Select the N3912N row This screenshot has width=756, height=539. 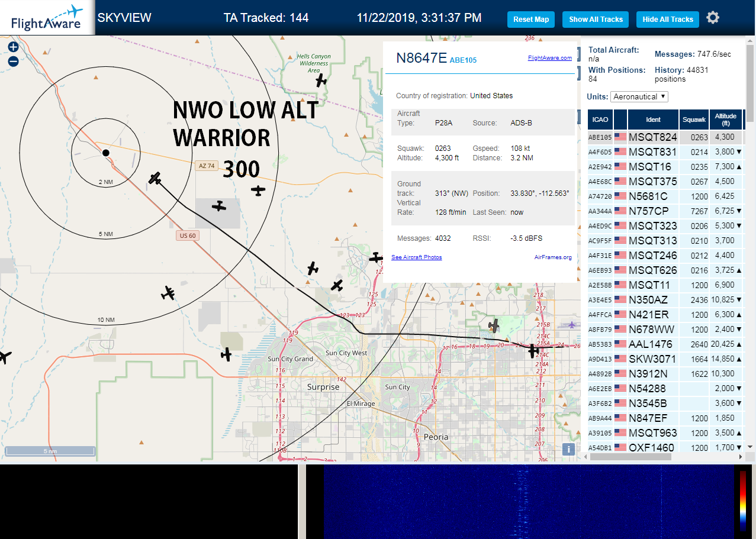point(665,373)
